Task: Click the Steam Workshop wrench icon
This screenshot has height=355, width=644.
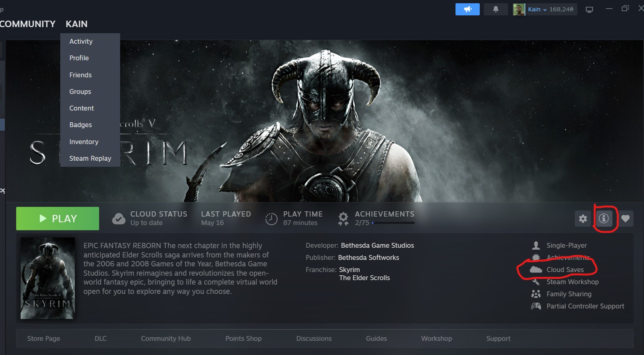Action: point(536,282)
